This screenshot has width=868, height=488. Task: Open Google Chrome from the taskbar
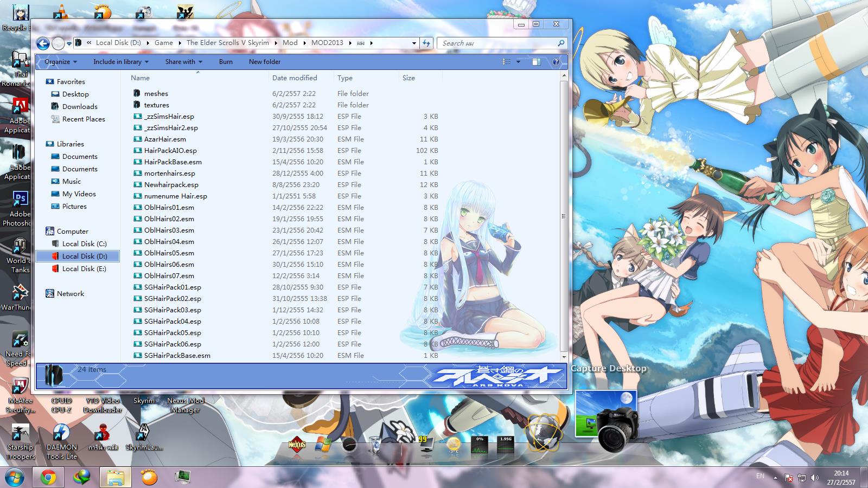coord(48,477)
